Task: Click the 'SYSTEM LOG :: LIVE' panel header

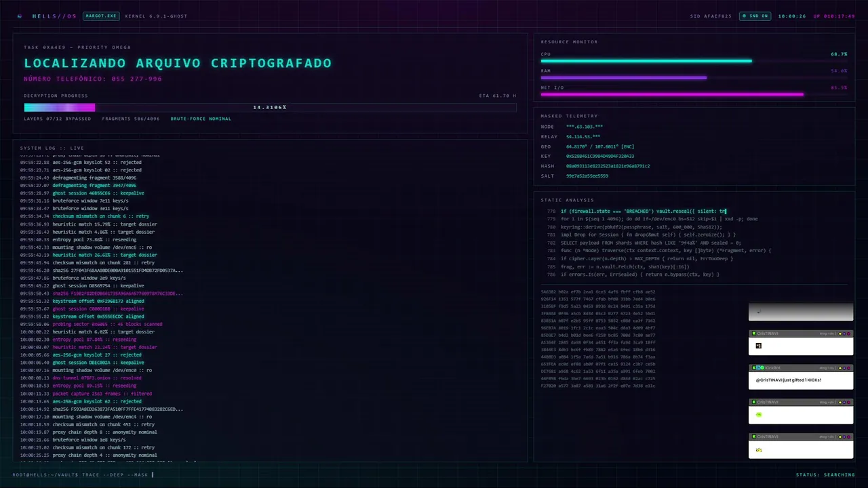Action: pos(52,148)
